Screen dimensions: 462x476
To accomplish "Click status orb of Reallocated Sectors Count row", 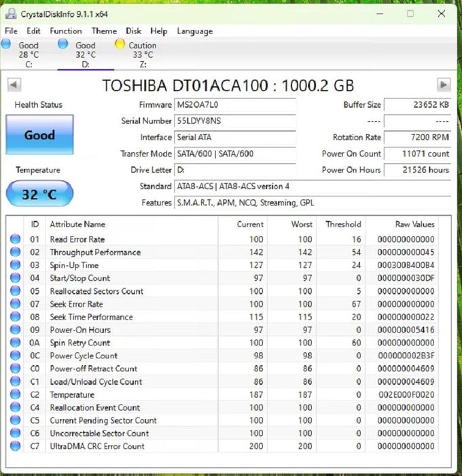I will (15, 291).
